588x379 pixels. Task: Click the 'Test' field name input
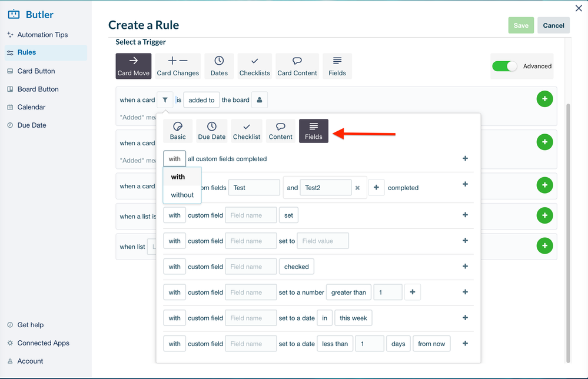pyautogui.click(x=254, y=188)
